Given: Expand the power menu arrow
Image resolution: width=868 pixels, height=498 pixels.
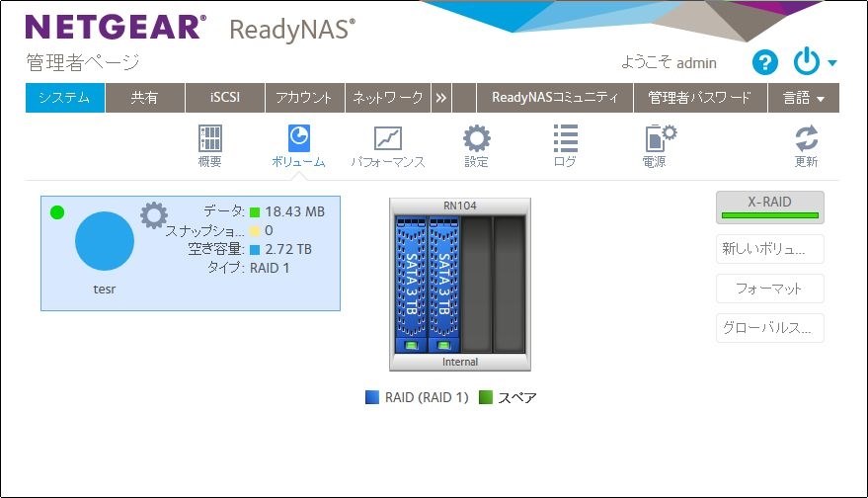Looking at the screenshot, I should click(832, 63).
